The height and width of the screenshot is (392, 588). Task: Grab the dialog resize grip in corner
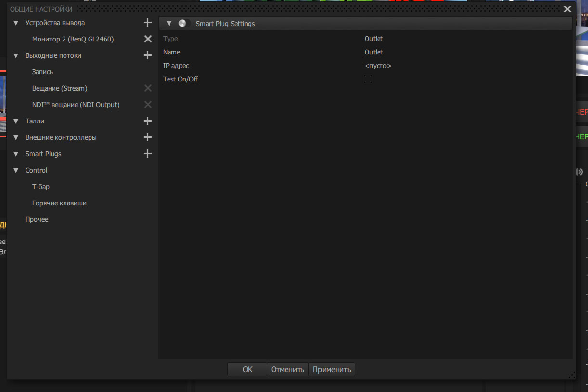pyautogui.click(x=572, y=375)
